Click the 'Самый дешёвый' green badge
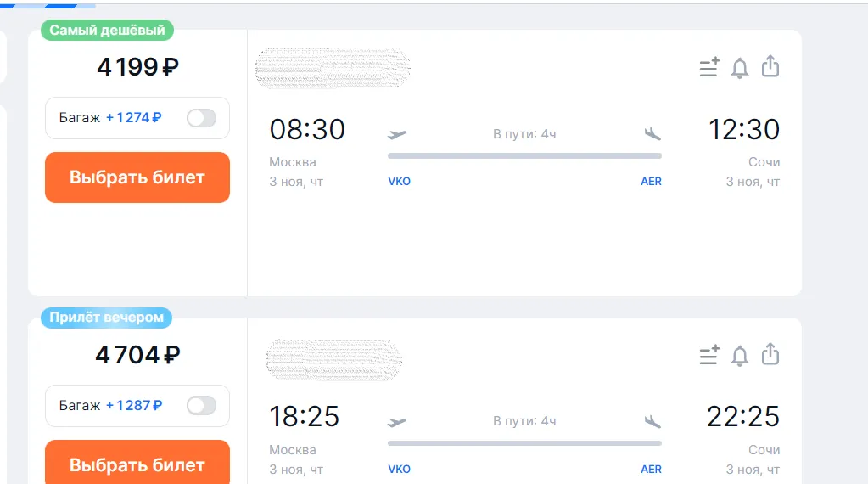Viewport: 868px width, 484px height. (107, 31)
